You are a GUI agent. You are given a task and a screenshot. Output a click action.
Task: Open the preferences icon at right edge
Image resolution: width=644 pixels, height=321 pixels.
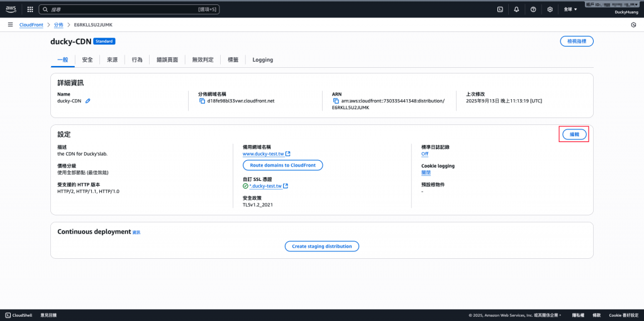point(633,25)
